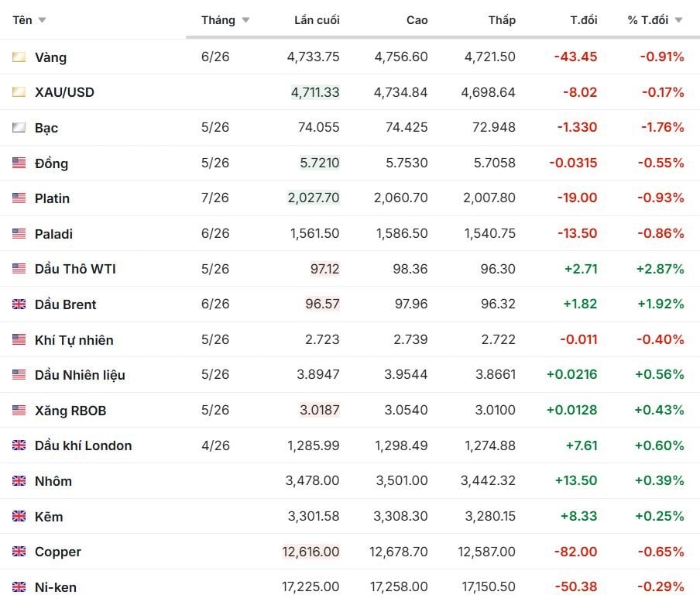Click the Thấp column header

point(502,20)
